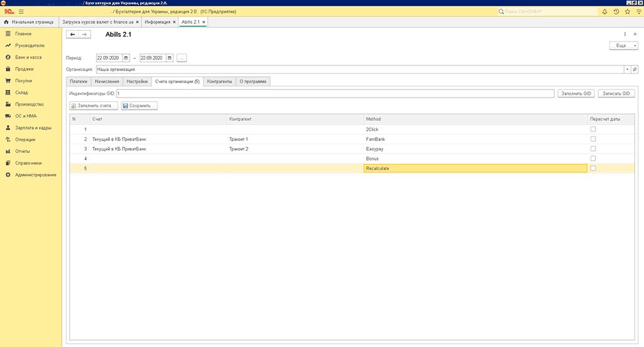Go back with the left arrow
This screenshot has width=644, height=347.
(x=73, y=35)
